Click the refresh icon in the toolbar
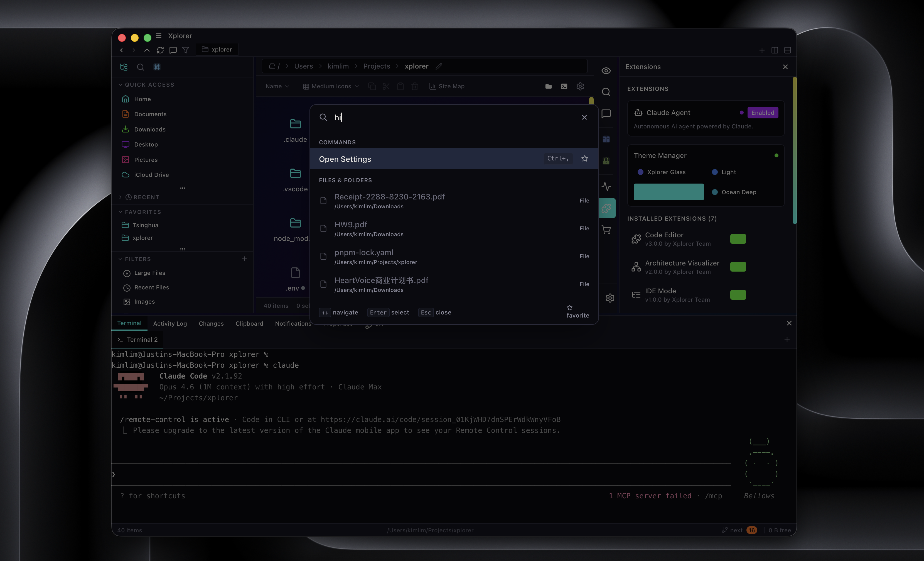Viewport: 924px width, 561px height. (x=160, y=50)
